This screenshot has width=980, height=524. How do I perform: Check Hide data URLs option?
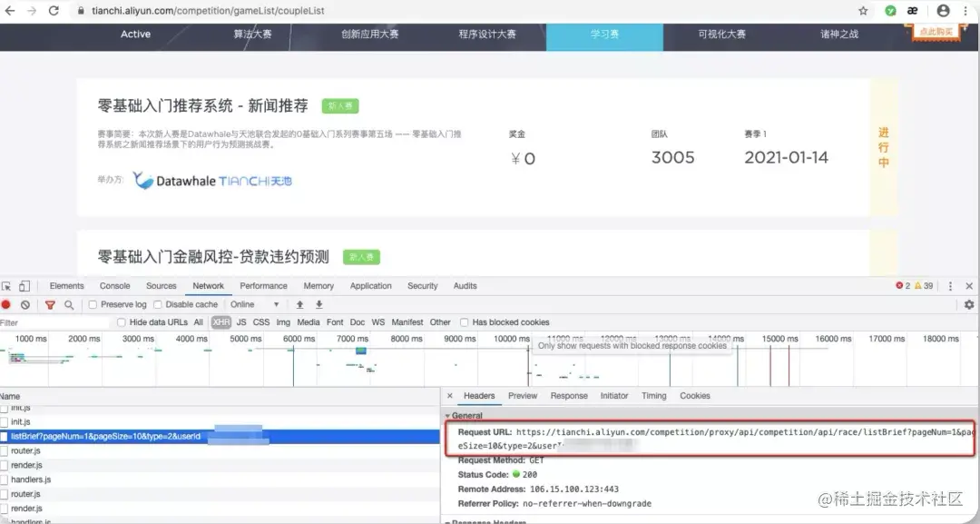click(122, 322)
